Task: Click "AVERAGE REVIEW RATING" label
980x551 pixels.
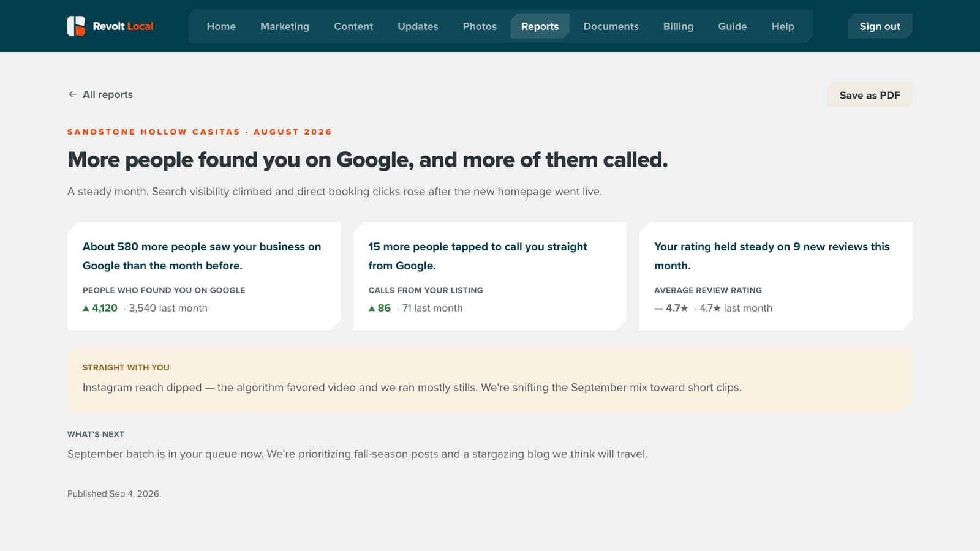Action: coord(708,290)
